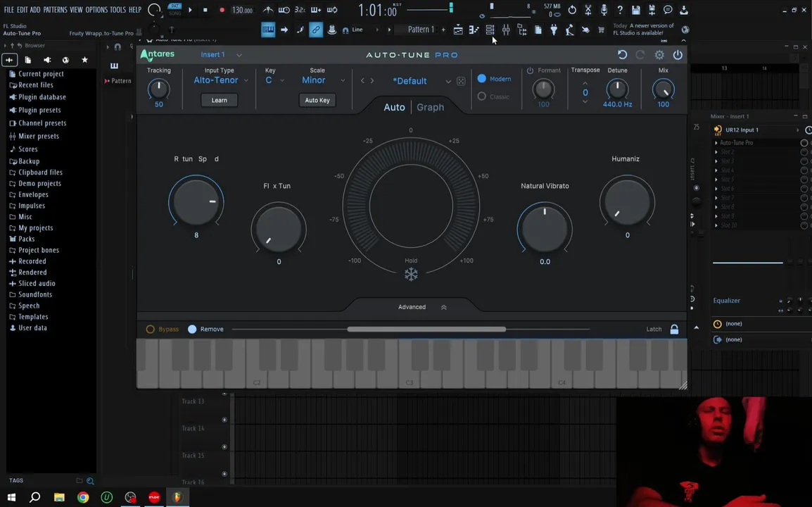Open the Input Type Alto-Tenor dropdown
The height and width of the screenshot is (507, 812).
tap(221, 80)
